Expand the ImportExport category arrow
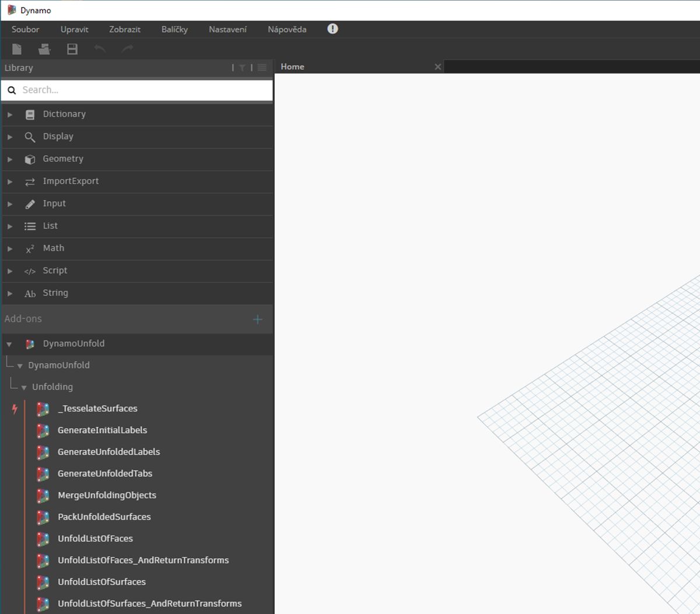Screen dimensions: 700x614 10,182
